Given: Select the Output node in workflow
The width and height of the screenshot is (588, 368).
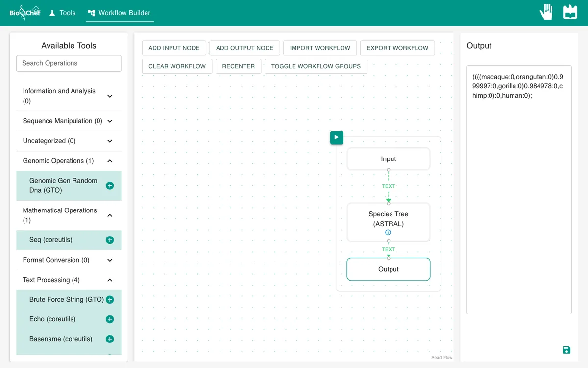Looking at the screenshot, I should [389, 269].
